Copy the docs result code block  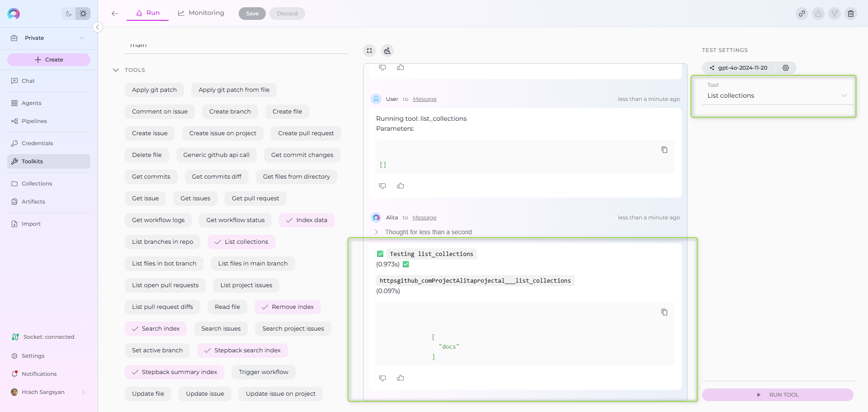point(664,312)
